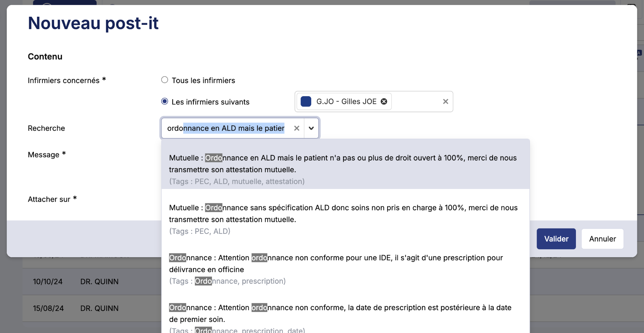
Task: Choose the 'Ordonnance en ALD mais le patient' suggestion
Action: [x=345, y=164]
